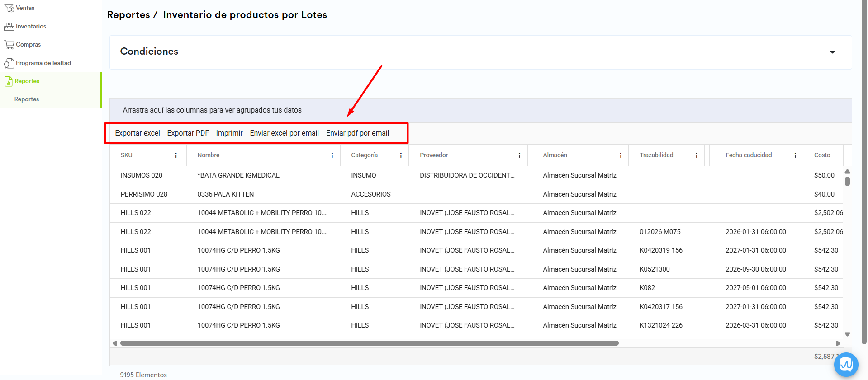Select Compras in the sidebar

(28, 44)
